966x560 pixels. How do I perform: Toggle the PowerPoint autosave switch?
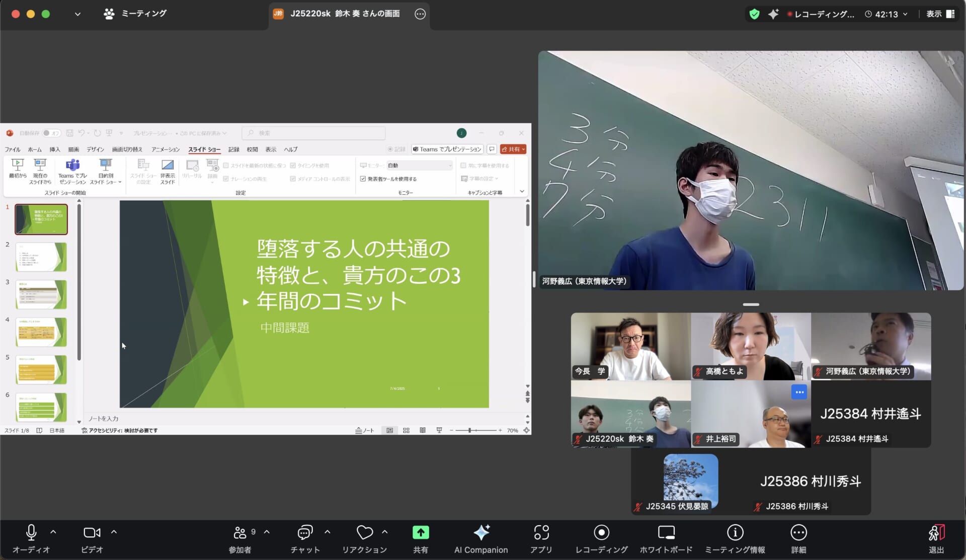coord(51,133)
